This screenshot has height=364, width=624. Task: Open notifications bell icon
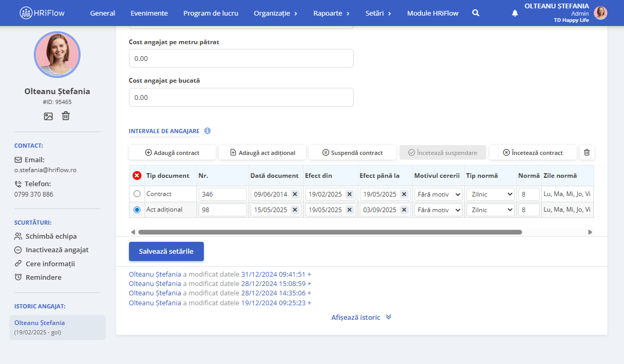point(515,13)
